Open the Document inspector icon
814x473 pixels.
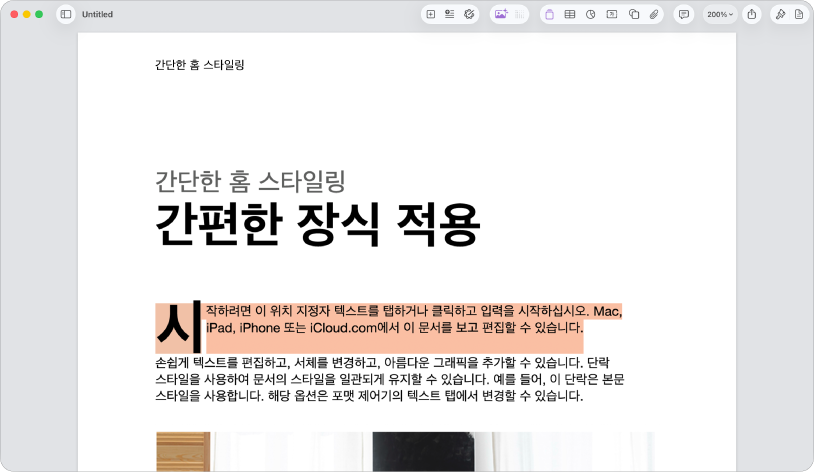pyautogui.click(x=799, y=15)
